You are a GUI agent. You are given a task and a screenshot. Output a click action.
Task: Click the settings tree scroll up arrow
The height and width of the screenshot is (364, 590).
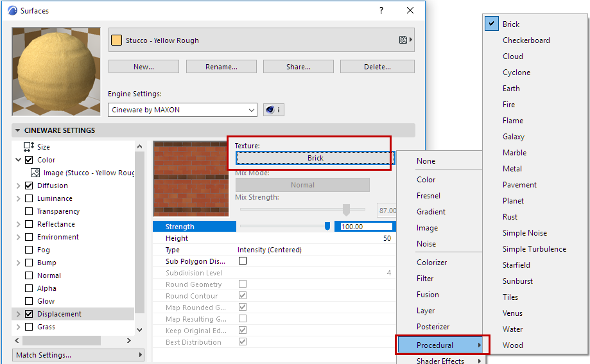[139, 146]
